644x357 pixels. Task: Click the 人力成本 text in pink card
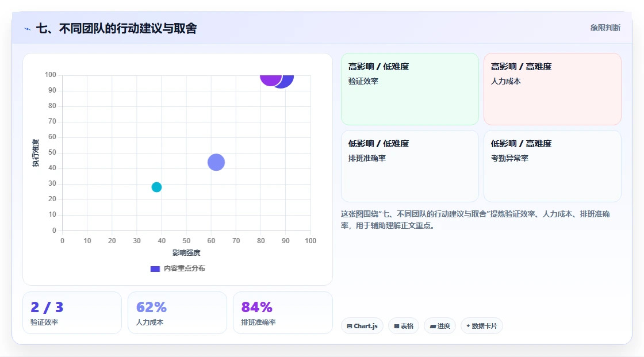[505, 81]
